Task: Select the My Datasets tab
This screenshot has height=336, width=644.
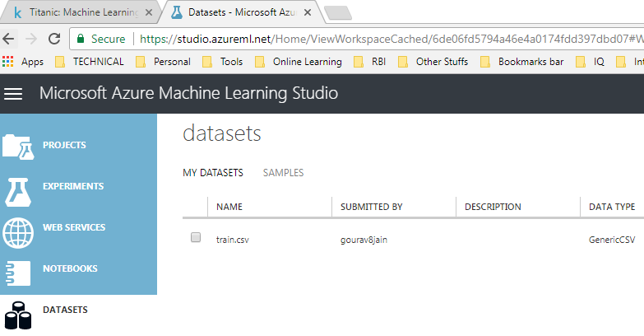Action: [213, 173]
